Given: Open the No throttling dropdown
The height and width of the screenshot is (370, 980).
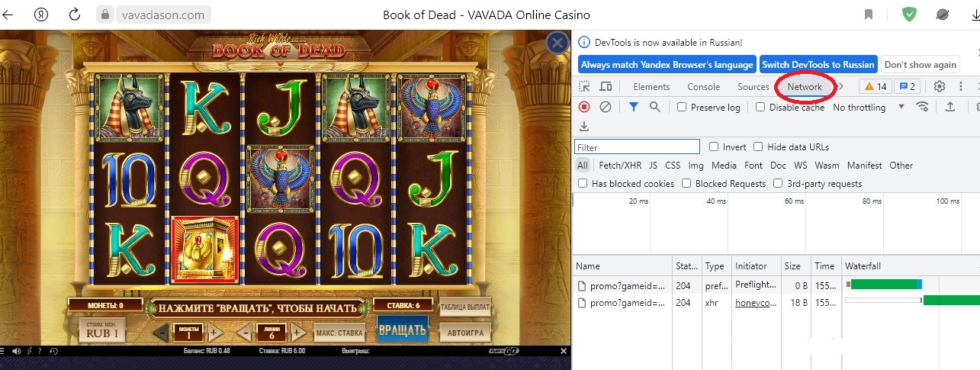Looking at the screenshot, I should point(869,108).
